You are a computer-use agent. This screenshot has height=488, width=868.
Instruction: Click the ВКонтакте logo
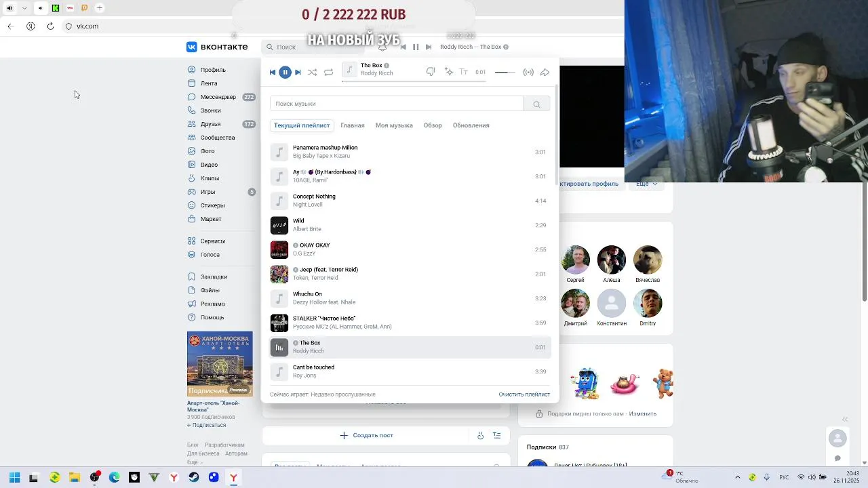pyautogui.click(x=218, y=47)
